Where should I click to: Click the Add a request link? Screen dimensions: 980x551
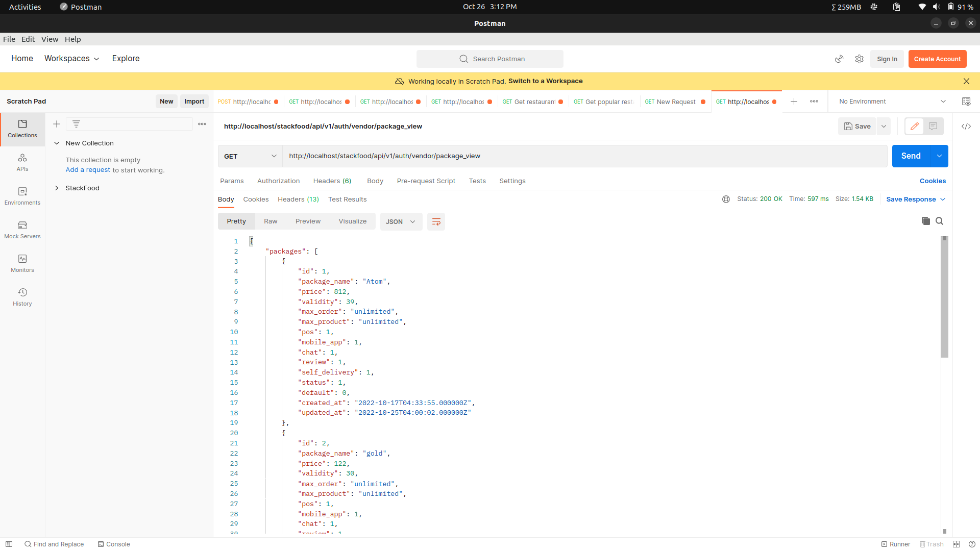[x=88, y=170]
